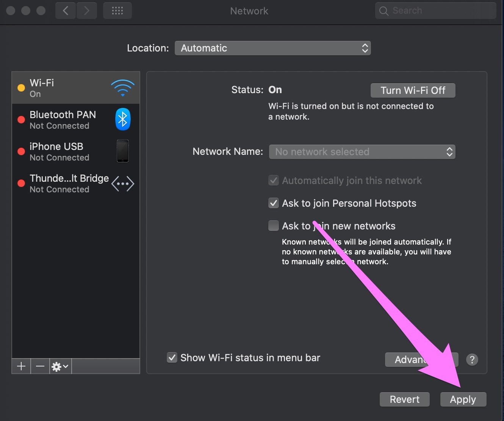Show all preferences grid button
The width and height of the screenshot is (504, 421).
(x=117, y=11)
